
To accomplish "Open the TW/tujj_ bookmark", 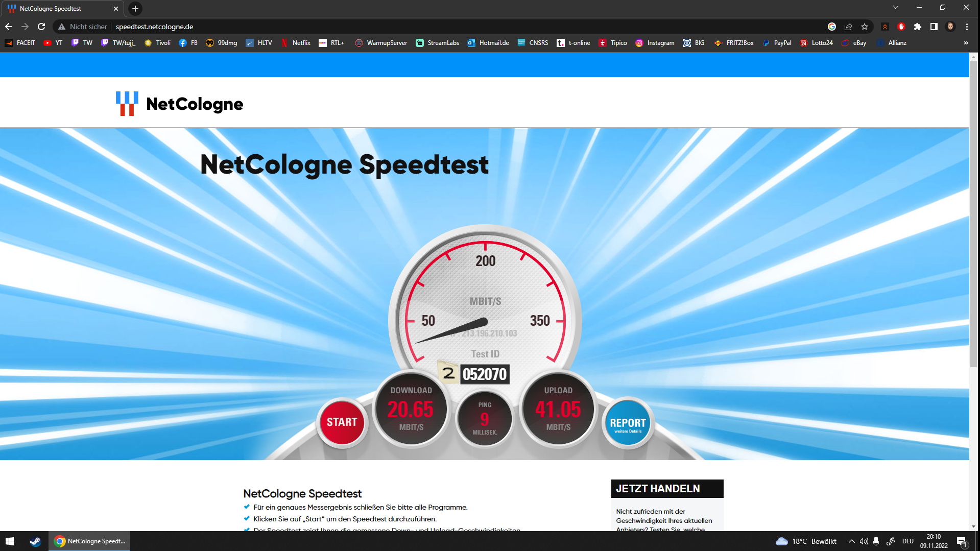I will [118, 43].
